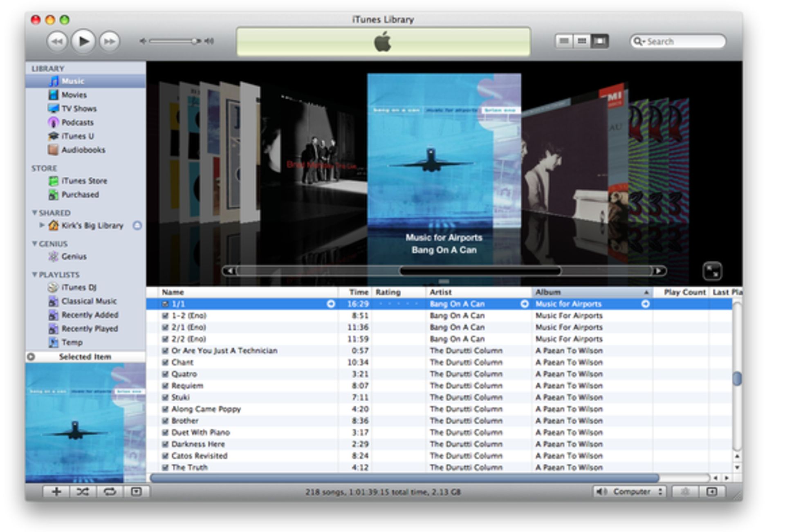
Task: Switch to Cover Flow view
Action: (599, 41)
